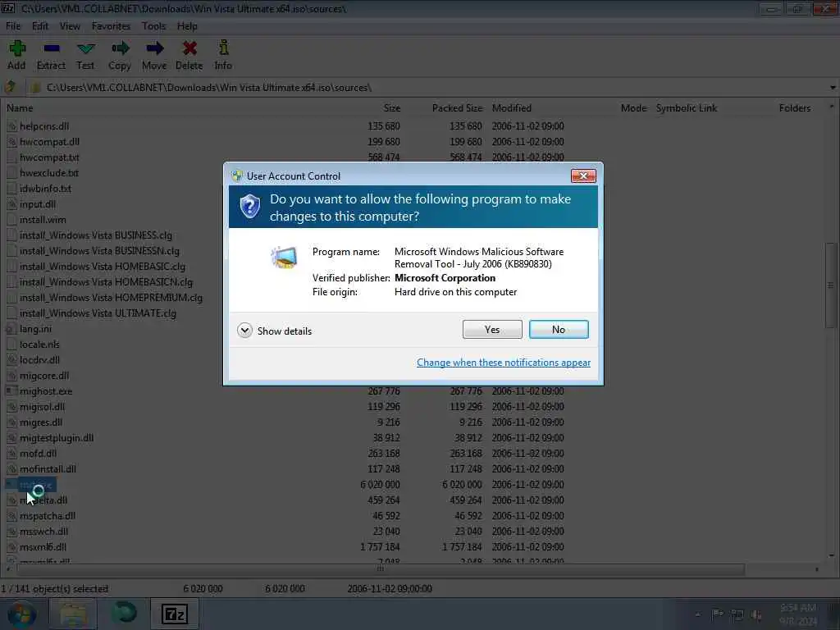Show hidden tray icons arrow

pyautogui.click(x=697, y=614)
